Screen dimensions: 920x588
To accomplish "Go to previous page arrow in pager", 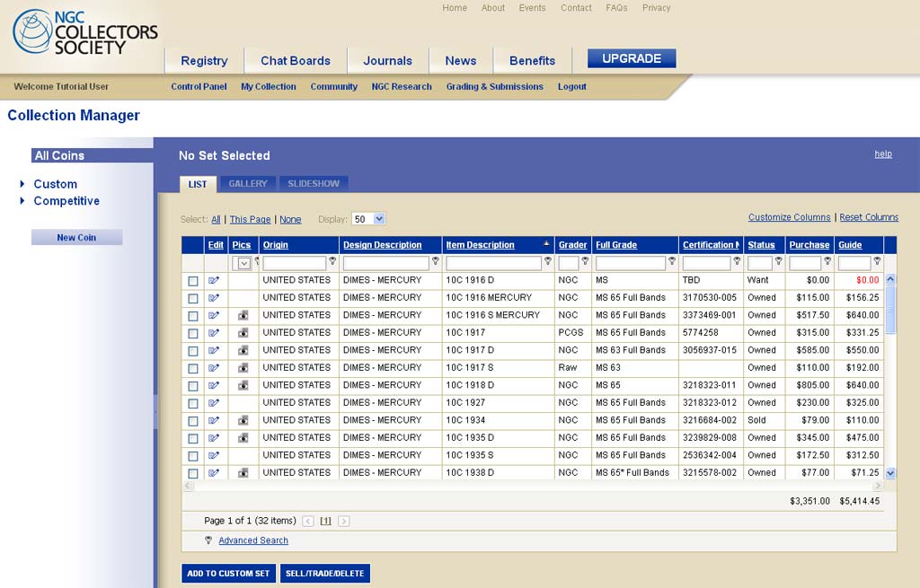I will pyautogui.click(x=308, y=521).
